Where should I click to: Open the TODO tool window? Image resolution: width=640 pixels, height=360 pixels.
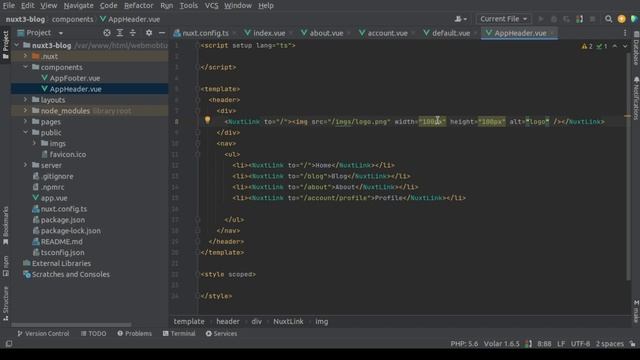click(93, 333)
